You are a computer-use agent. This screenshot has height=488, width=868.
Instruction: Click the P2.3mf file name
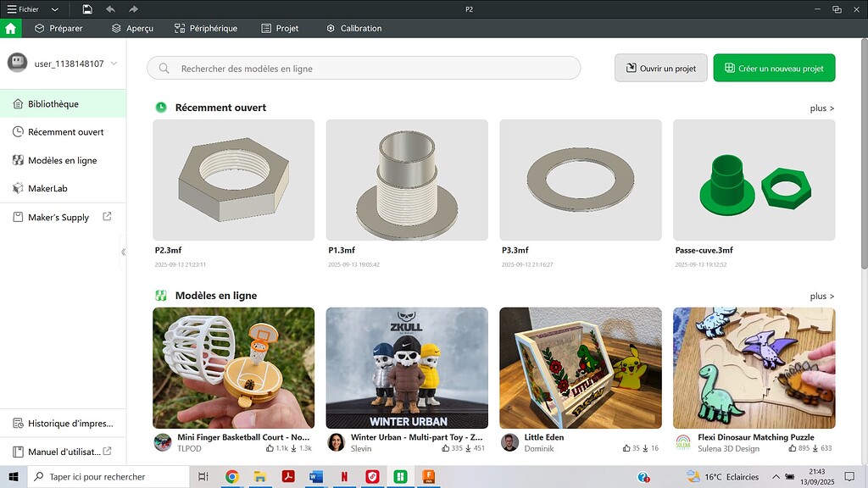pyautogui.click(x=169, y=250)
